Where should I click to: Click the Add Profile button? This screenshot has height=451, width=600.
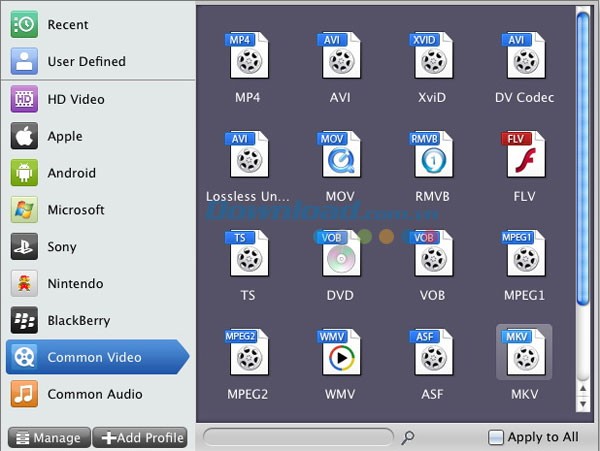coord(140,438)
